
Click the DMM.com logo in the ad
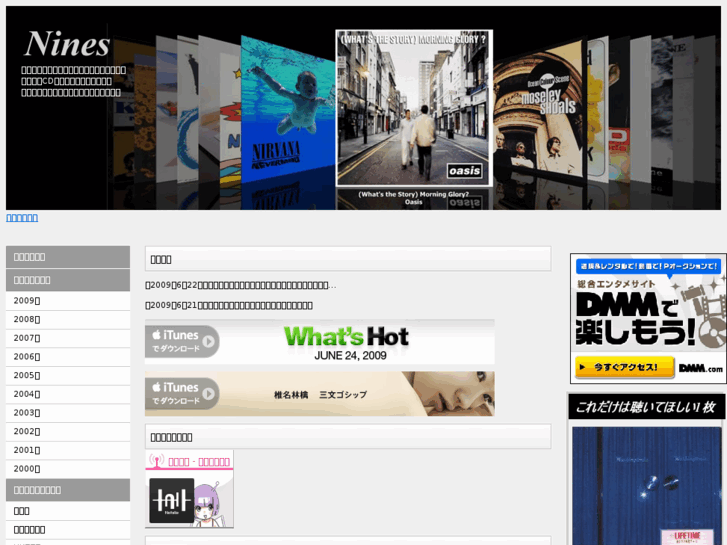pos(701,368)
